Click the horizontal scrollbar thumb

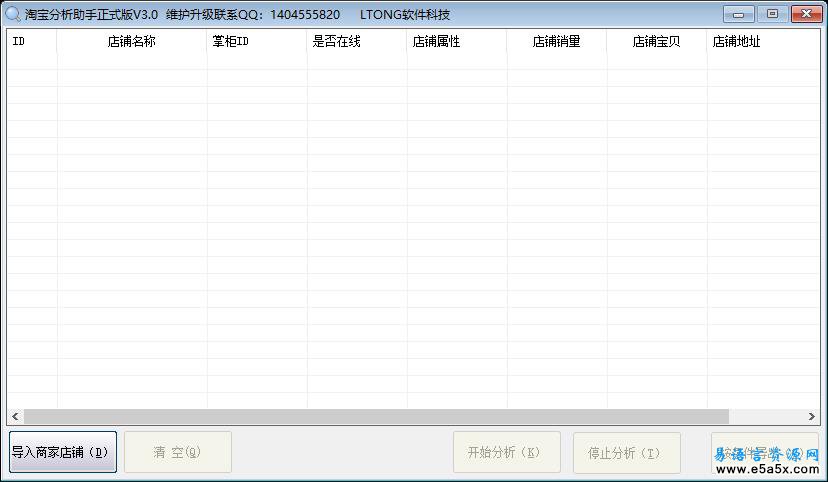pyautogui.click(x=376, y=416)
